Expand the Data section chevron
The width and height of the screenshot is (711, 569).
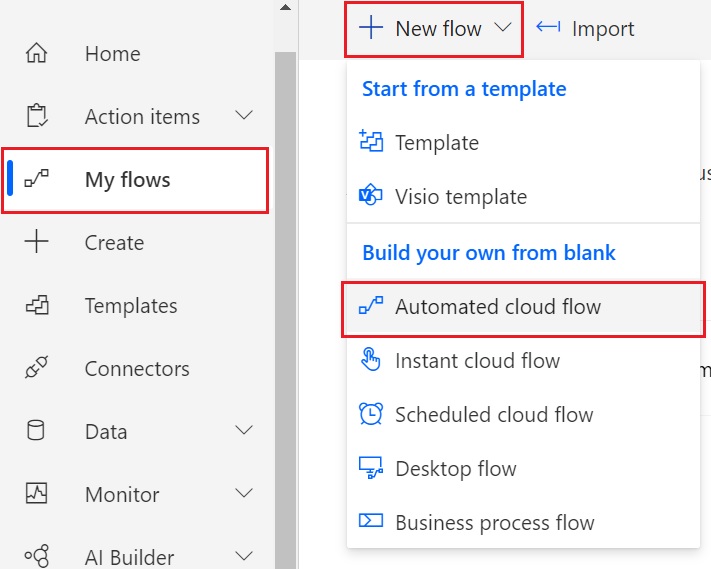(x=244, y=431)
